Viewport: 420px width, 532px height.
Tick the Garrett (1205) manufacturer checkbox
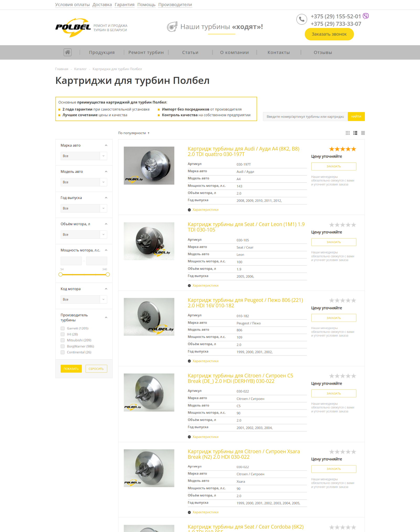pos(62,328)
